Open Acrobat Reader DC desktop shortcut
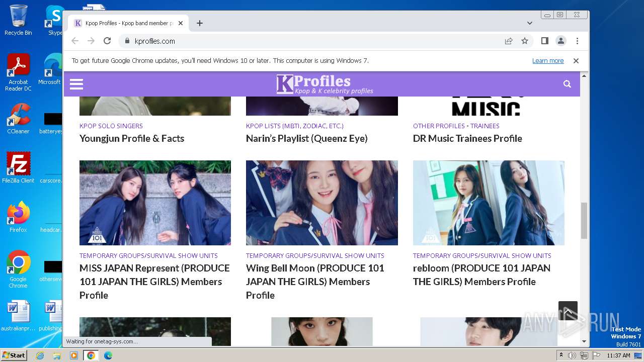644x362 pixels. point(18,73)
